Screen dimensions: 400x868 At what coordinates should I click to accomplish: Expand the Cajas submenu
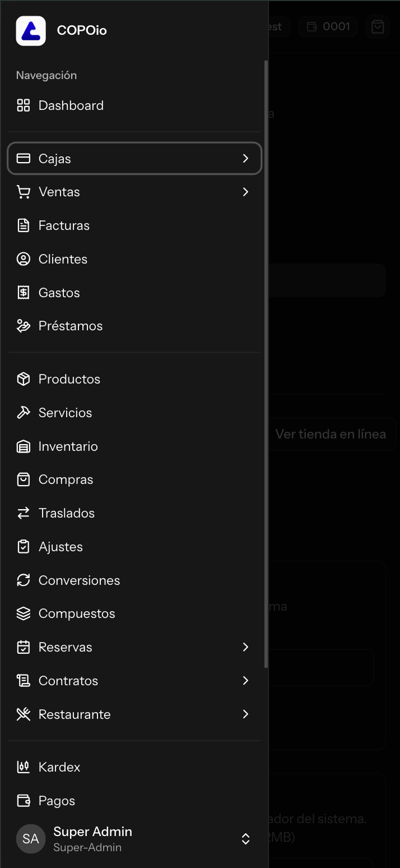pos(245,158)
